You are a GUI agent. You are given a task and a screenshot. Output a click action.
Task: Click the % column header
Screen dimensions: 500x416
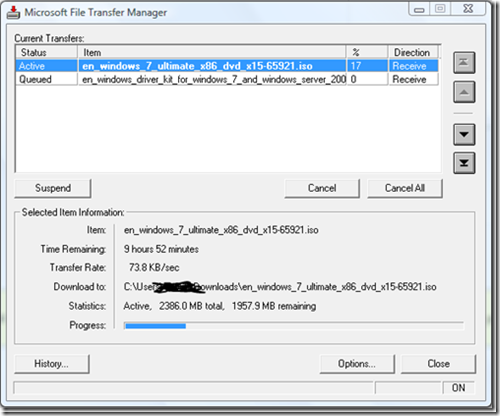[367, 52]
